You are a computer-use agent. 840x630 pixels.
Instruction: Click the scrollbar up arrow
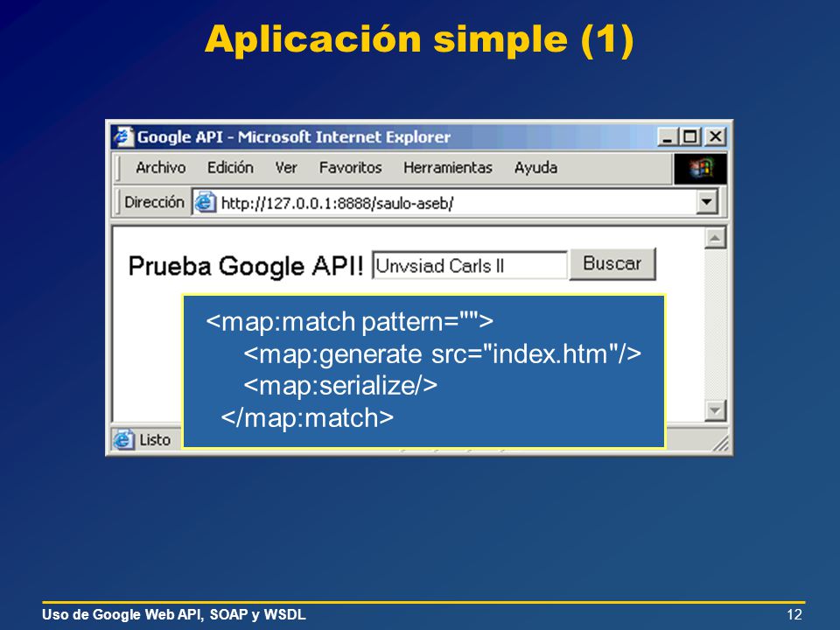point(715,238)
